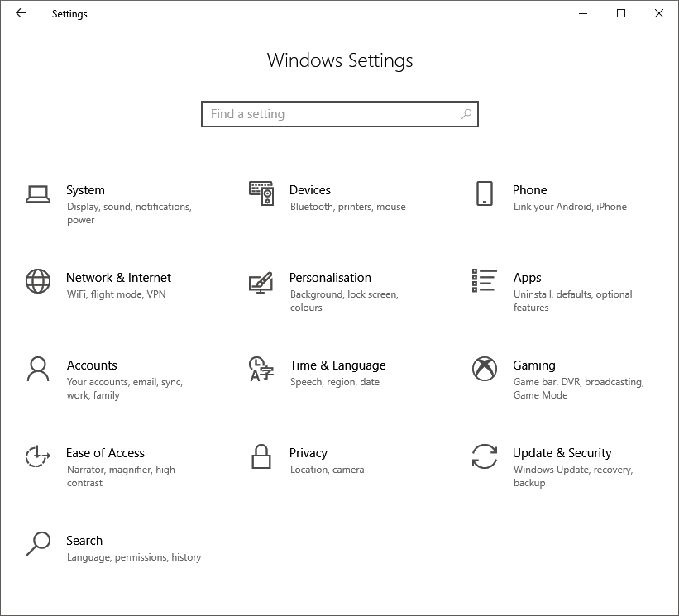Screen dimensions: 679x616
Task: Click the Find a setting search box
Action: click(331, 114)
